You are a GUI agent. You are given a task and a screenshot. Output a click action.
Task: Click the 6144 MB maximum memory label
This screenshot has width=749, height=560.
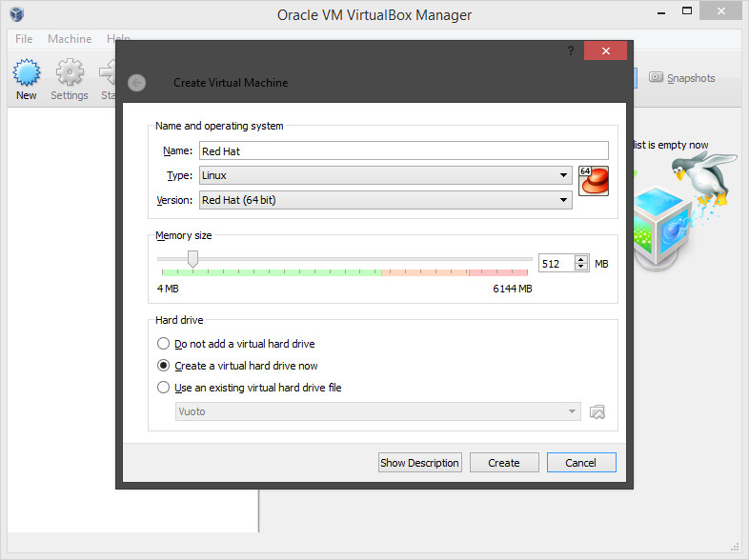512,289
